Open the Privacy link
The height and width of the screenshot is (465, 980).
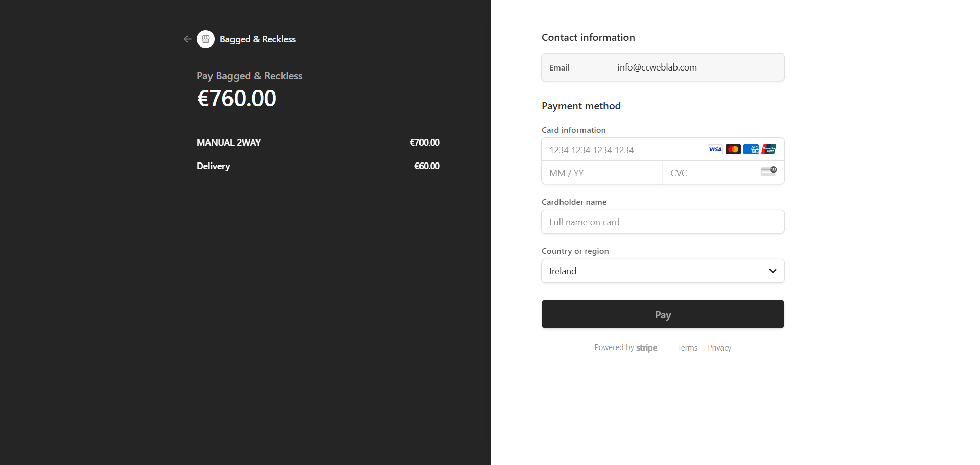pos(719,347)
